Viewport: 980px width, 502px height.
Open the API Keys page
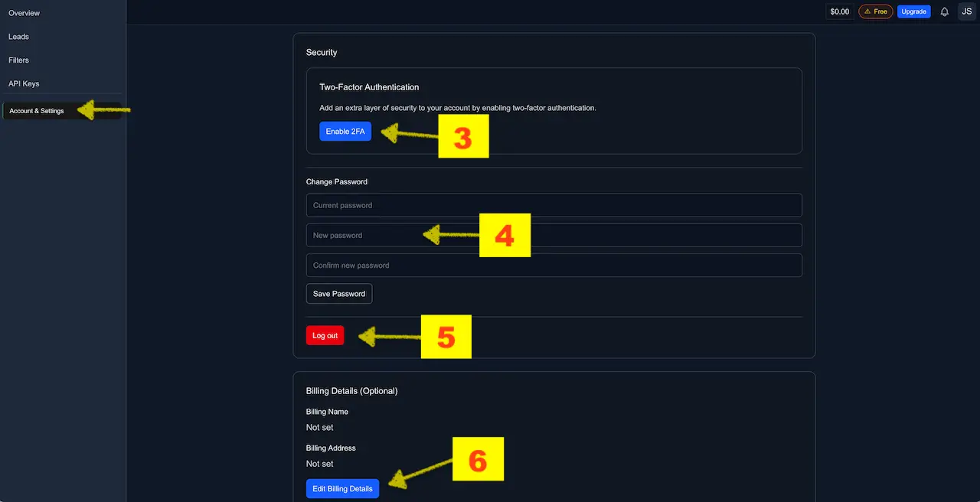coord(24,83)
